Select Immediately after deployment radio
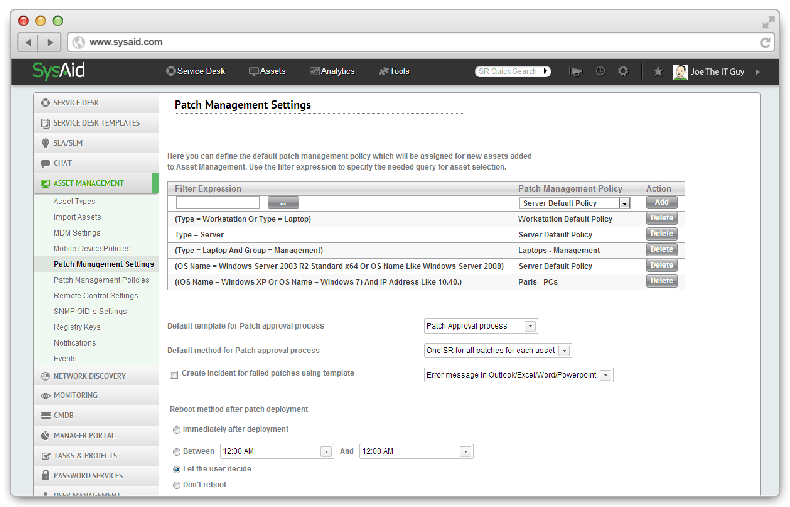 point(176,430)
